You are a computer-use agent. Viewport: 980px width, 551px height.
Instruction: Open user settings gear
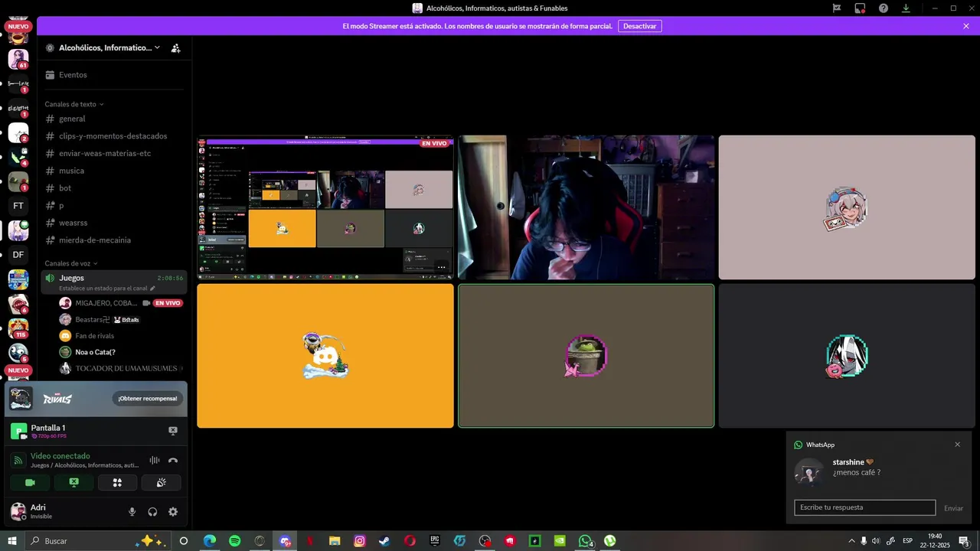(x=173, y=512)
